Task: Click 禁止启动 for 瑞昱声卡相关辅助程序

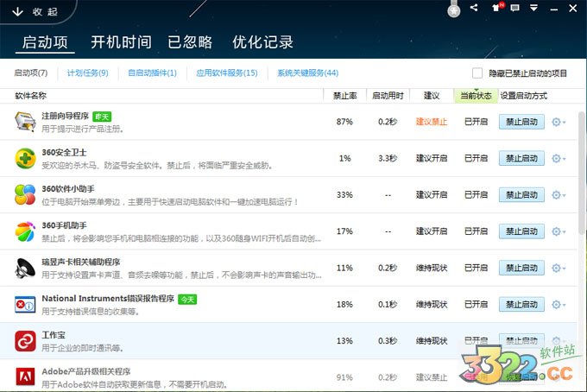Action: tap(521, 268)
